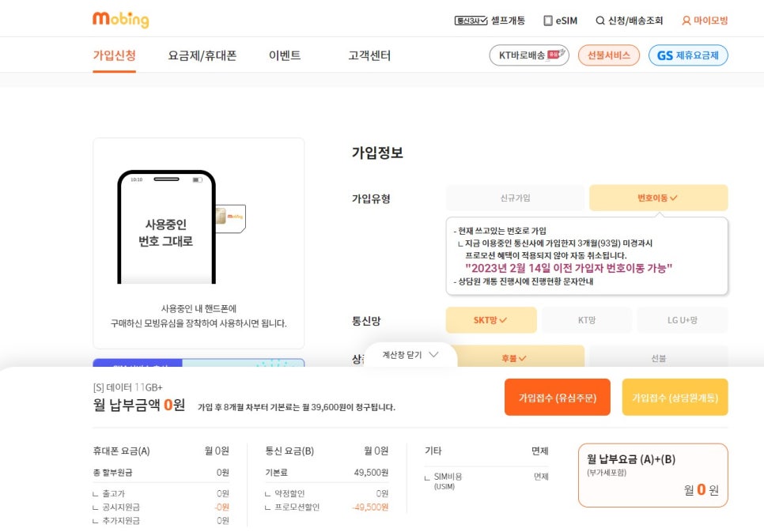Select the 선불 prepaid option
The image size is (764, 532).
click(x=658, y=357)
